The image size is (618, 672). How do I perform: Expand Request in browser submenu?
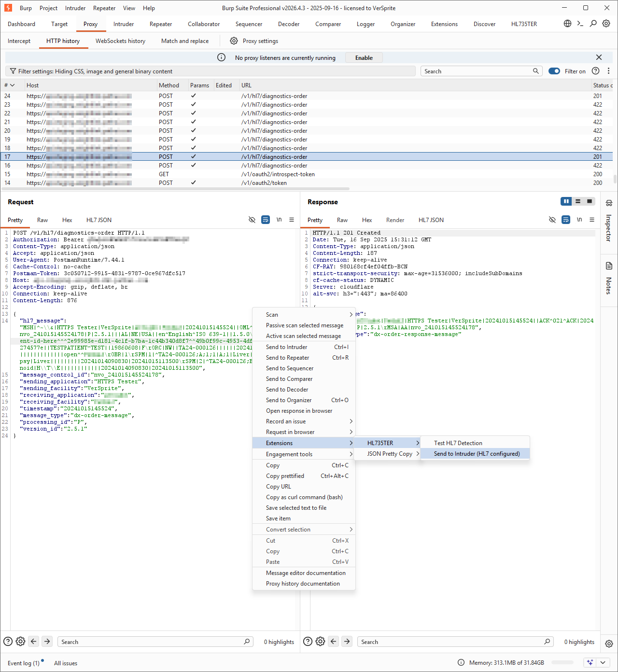(304, 432)
